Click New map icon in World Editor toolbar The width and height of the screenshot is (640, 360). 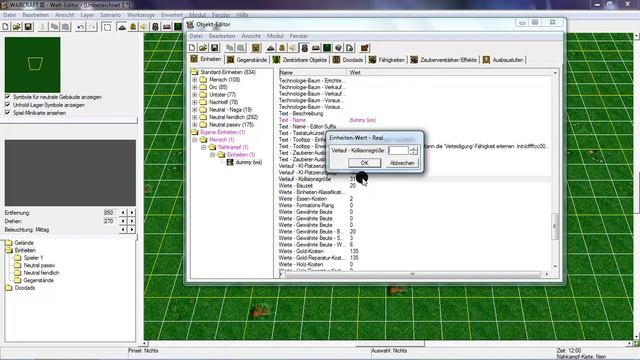[6, 27]
